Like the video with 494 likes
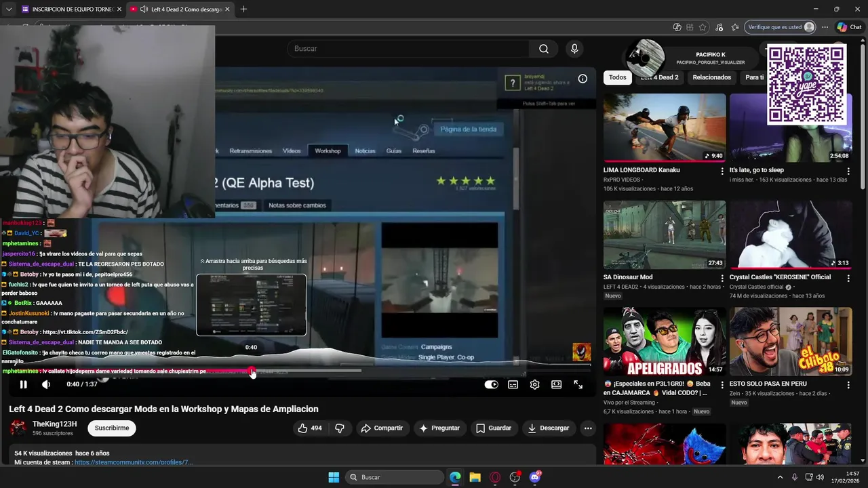Screen dimensions: 868x488 (310, 428)
